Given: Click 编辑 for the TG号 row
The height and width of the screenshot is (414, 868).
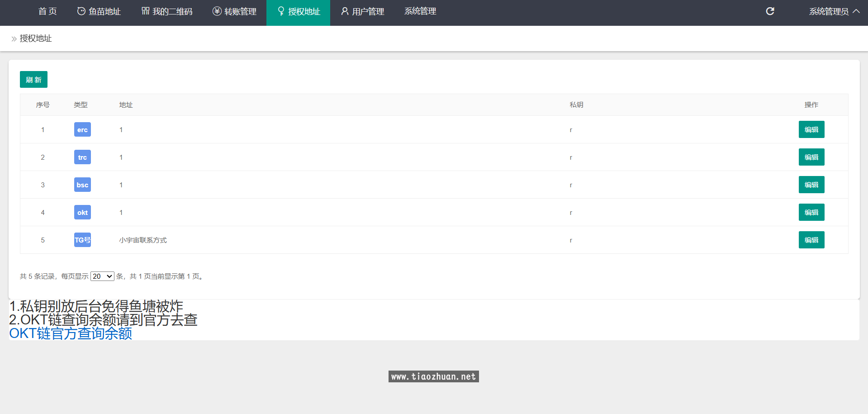Looking at the screenshot, I should [x=811, y=240].
